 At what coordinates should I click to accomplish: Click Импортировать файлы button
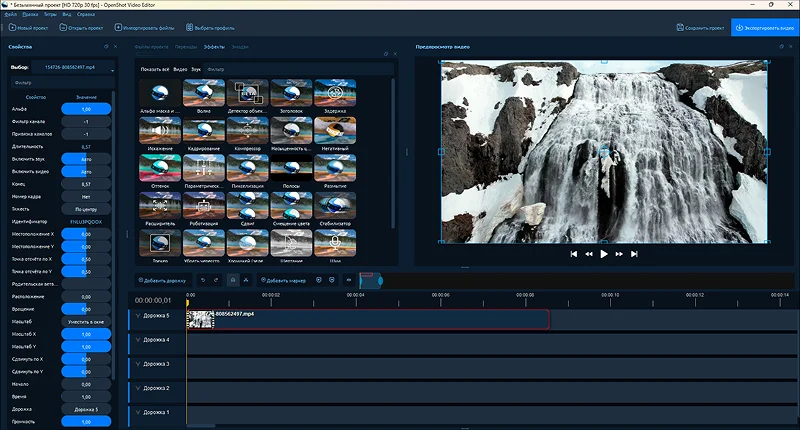coord(144,28)
